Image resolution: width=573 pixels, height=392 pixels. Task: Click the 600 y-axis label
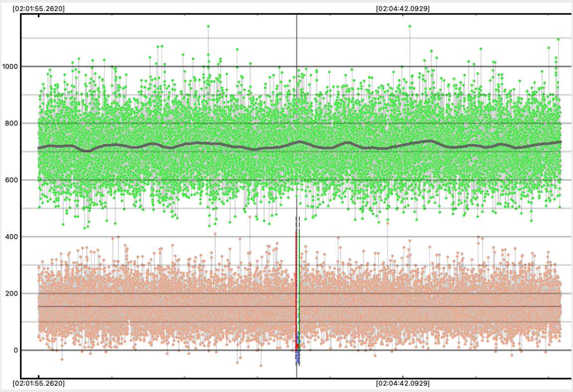(x=11, y=180)
